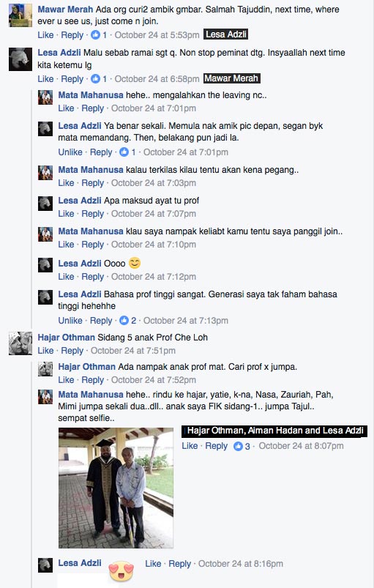Reply to the photo comment at 8:07pm

coord(216,446)
